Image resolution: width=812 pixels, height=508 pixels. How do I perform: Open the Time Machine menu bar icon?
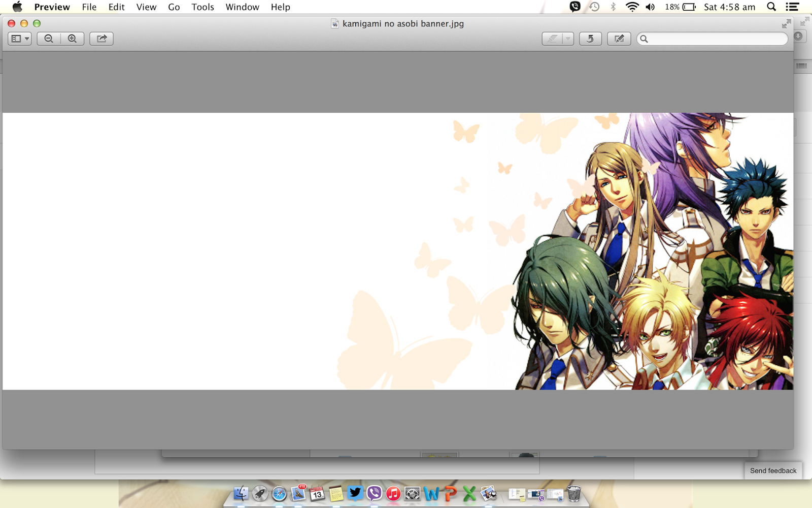(x=594, y=7)
